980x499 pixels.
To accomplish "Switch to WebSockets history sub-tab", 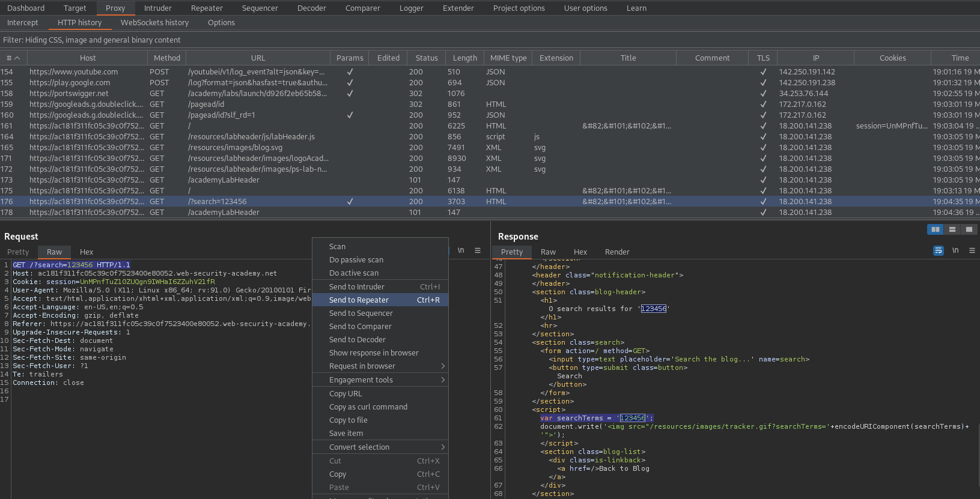I will (155, 22).
